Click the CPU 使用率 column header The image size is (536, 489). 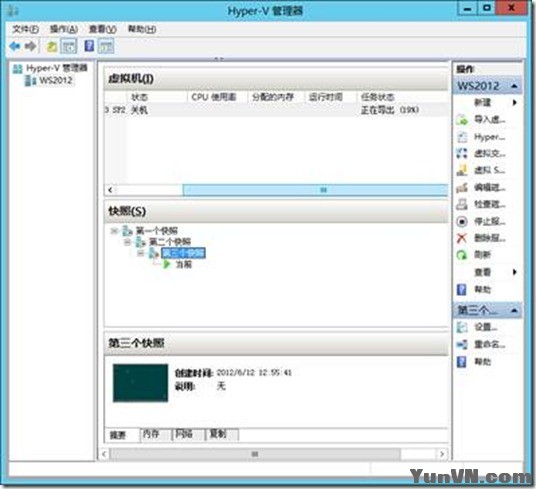[217, 97]
